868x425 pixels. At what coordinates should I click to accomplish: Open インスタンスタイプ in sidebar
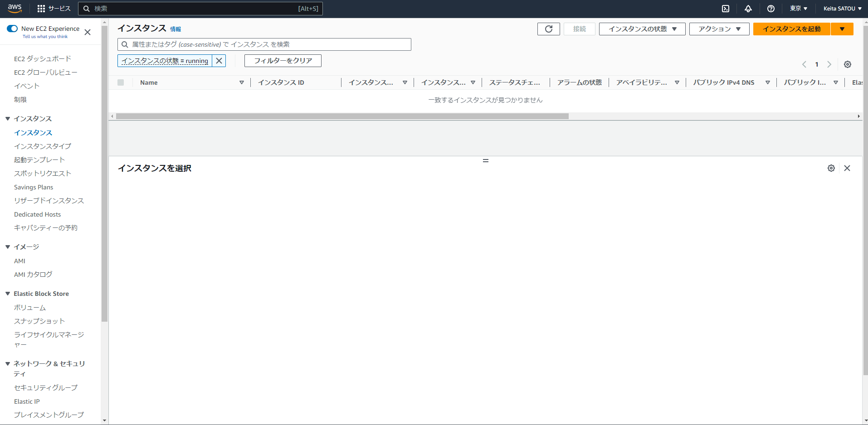[43, 146]
